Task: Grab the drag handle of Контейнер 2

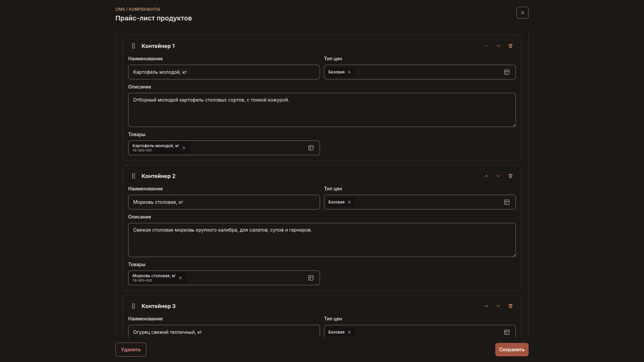Action: click(133, 176)
